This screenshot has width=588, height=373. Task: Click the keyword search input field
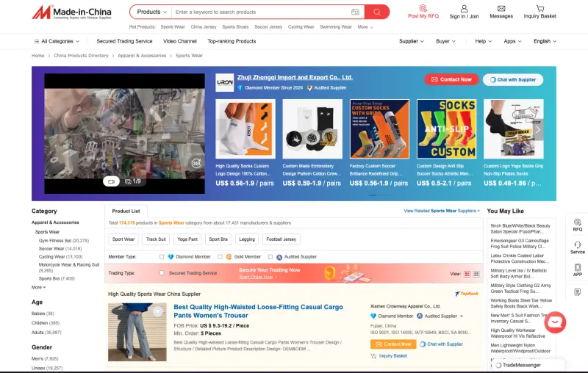tap(261, 12)
